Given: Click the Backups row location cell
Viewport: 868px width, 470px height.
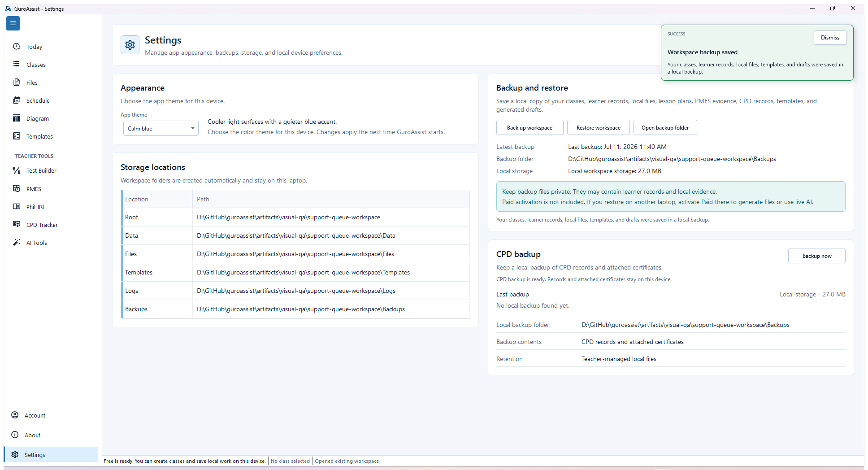Looking at the screenshot, I should (x=157, y=309).
